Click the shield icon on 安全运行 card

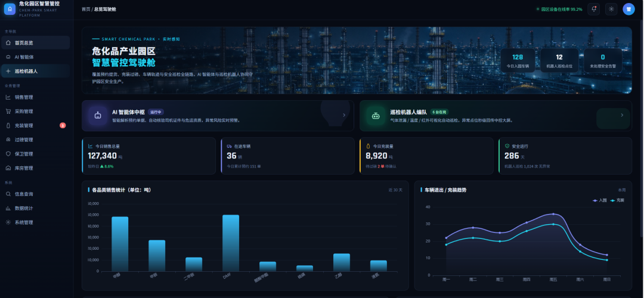click(x=507, y=145)
